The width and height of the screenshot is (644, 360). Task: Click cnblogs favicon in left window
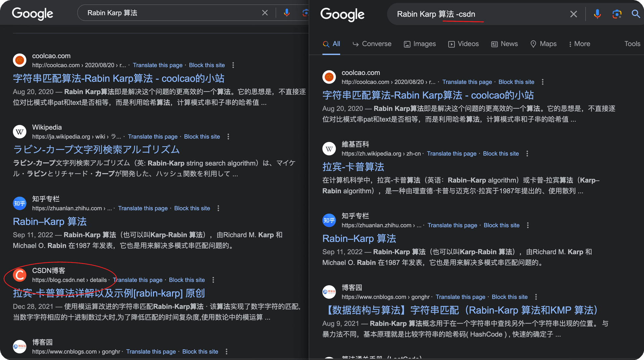pyautogui.click(x=19, y=347)
